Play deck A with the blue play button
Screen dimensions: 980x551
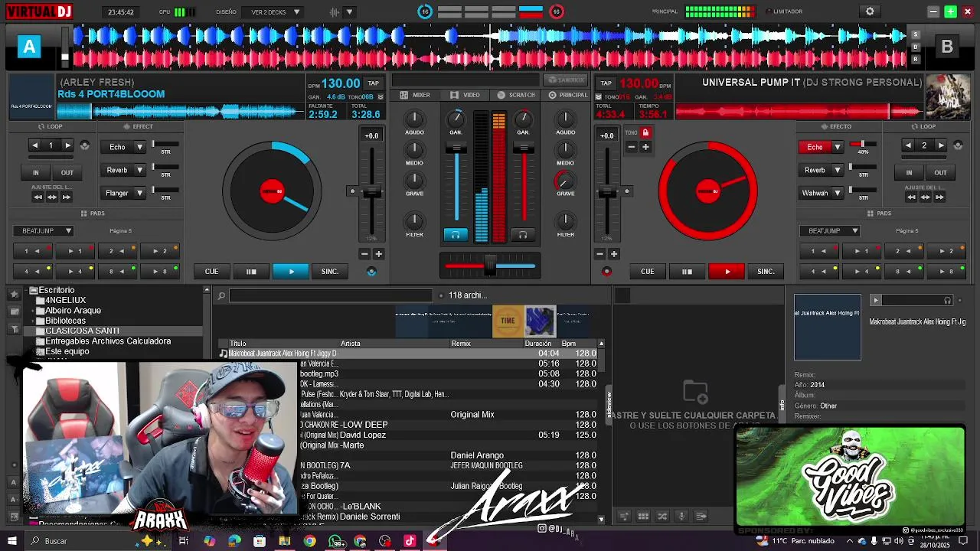(291, 271)
